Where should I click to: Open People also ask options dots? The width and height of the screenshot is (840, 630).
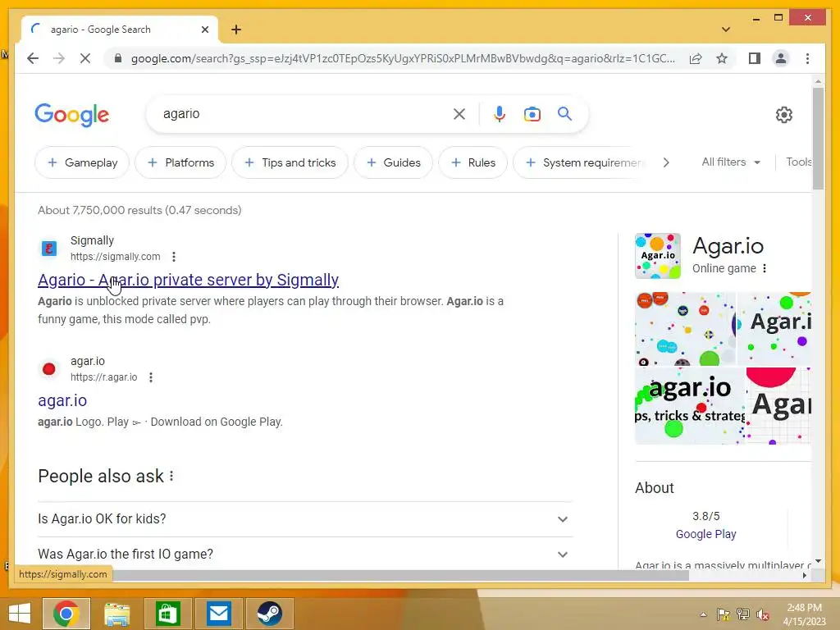[171, 476]
